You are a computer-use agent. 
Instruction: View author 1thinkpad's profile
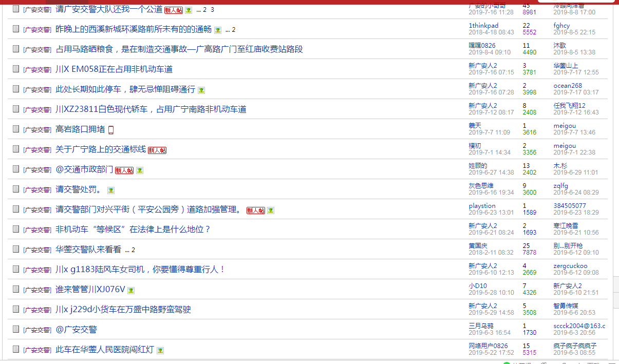(483, 26)
